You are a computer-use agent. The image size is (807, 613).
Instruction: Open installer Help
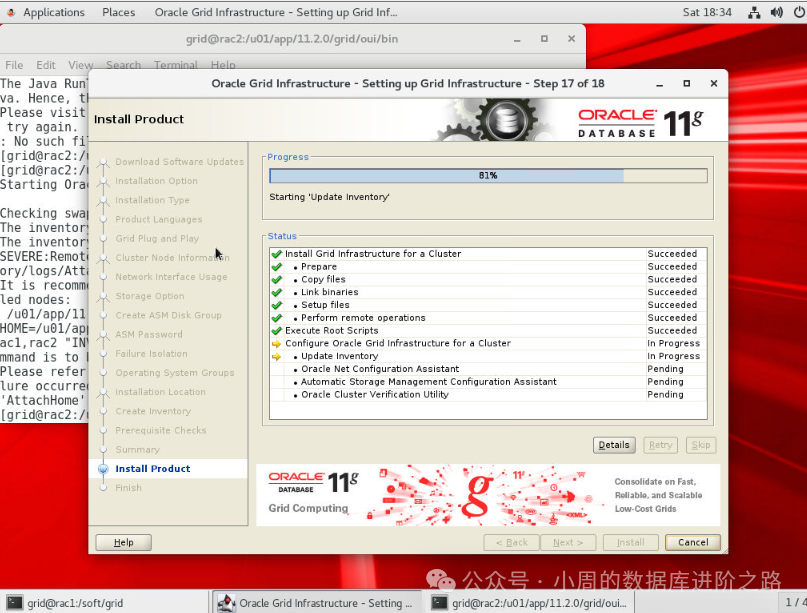click(124, 542)
